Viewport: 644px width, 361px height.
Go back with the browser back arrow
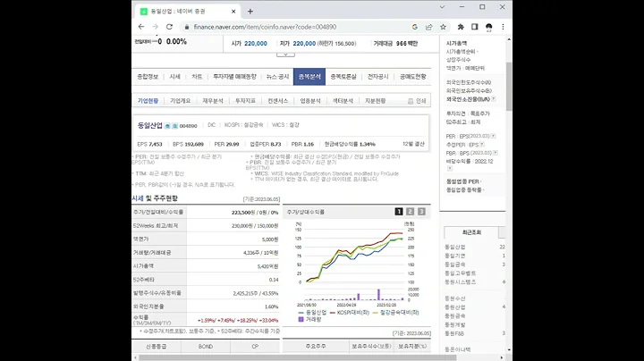[x=141, y=27]
